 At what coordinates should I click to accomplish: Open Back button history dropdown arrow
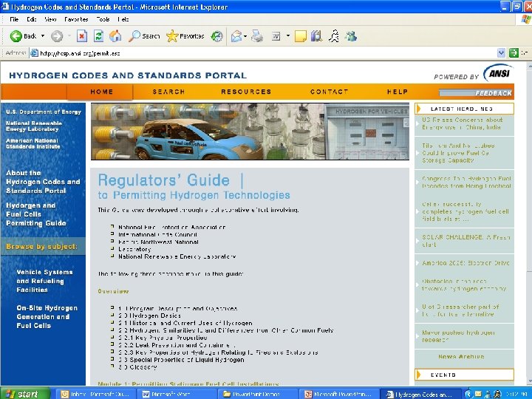click(x=43, y=36)
